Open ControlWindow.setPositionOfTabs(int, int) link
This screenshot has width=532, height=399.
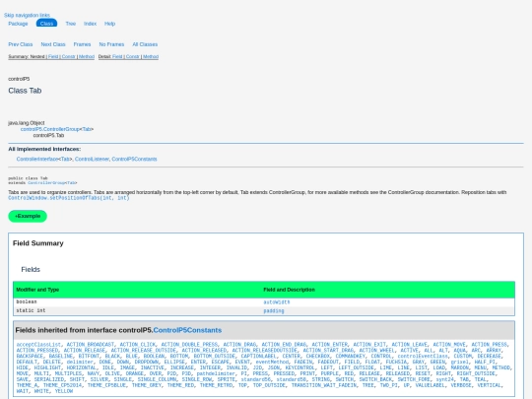69,198
